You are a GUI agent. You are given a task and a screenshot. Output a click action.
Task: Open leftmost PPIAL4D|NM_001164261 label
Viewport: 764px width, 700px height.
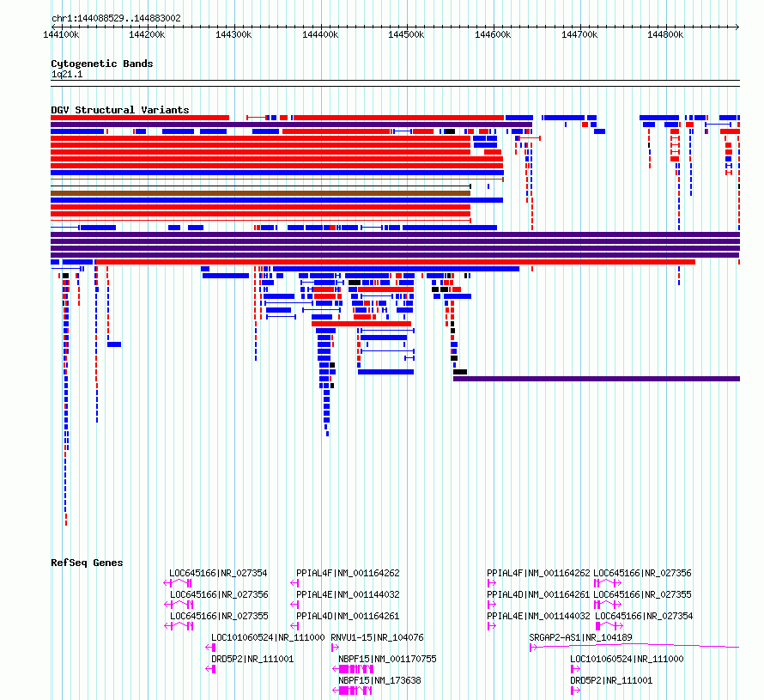(348, 616)
